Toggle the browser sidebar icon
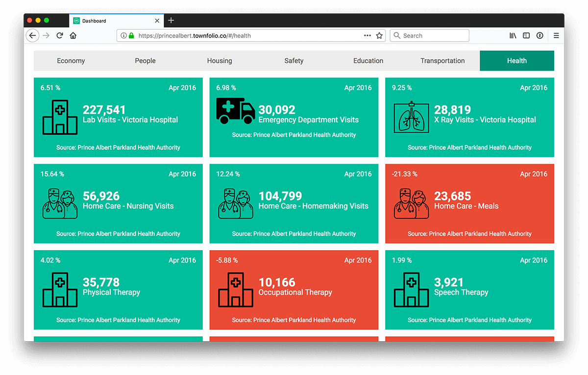 526,35
